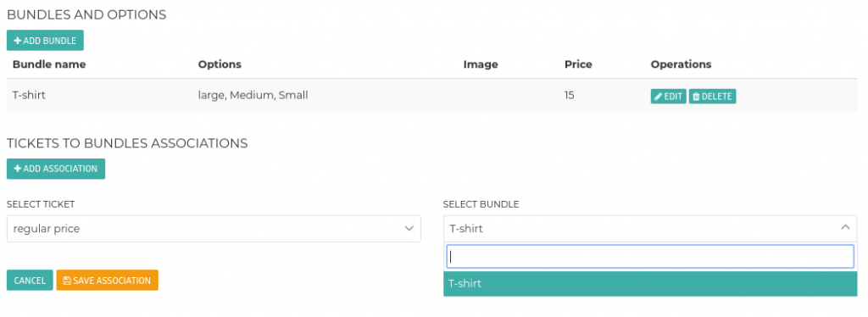
Task: Delete the T-shirt bundle
Action: 712,97
